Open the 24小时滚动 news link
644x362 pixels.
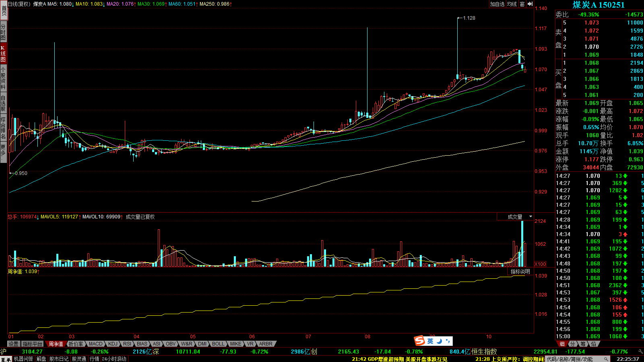click(114, 359)
